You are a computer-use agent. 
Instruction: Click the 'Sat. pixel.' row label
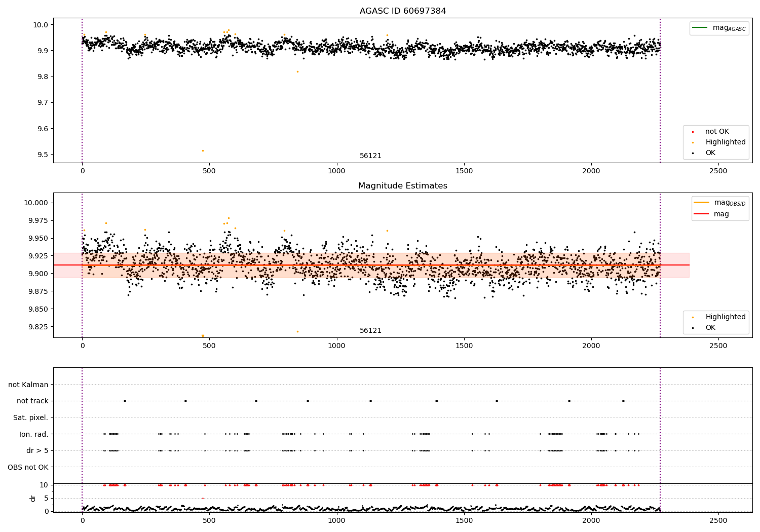(31, 418)
